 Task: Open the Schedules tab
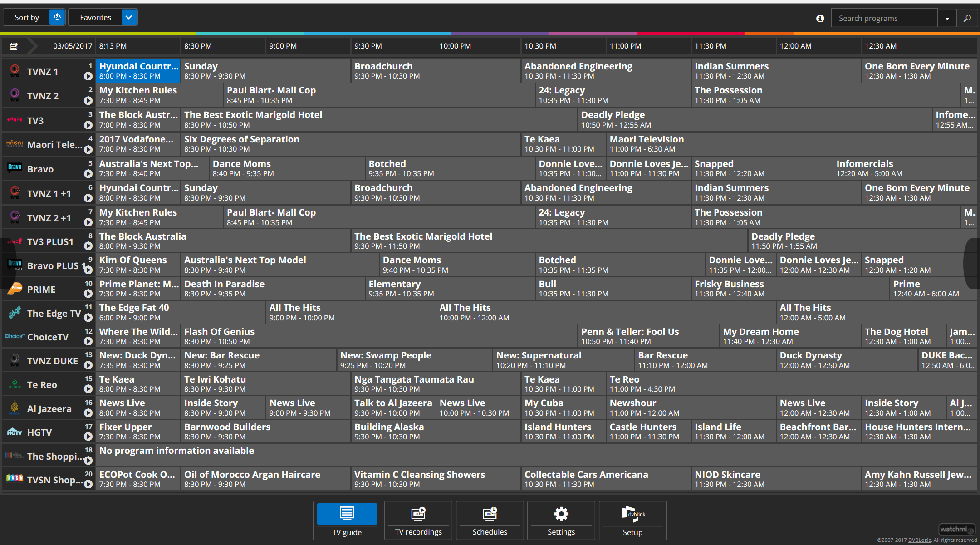(x=490, y=520)
